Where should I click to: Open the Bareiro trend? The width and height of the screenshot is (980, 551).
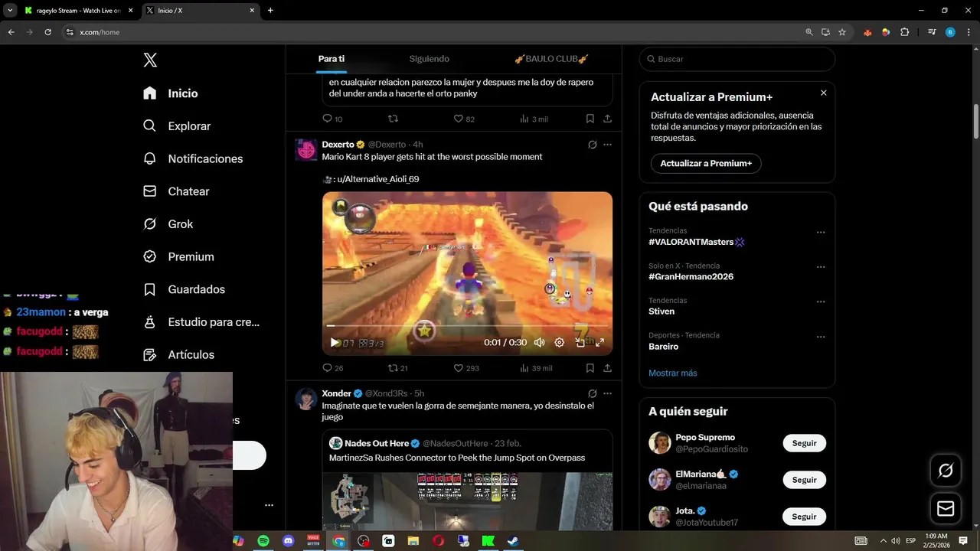pyautogui.click(x=664, y=347)
